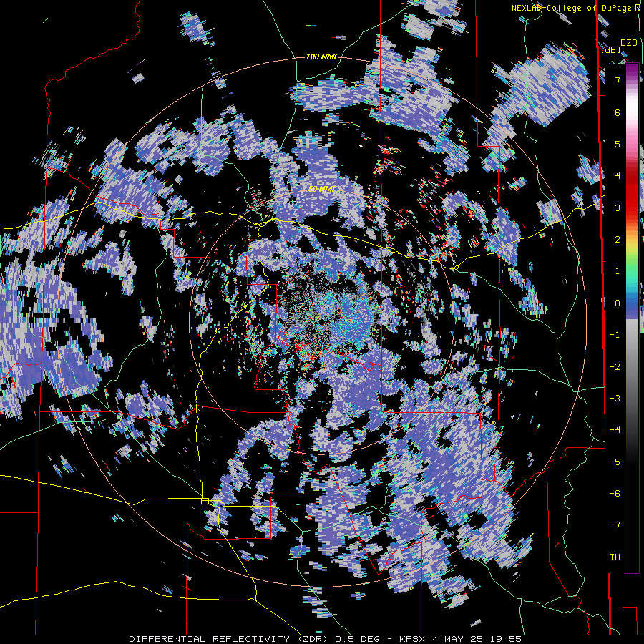Click the 7 value on the color scale

click(x=618, y=80)
